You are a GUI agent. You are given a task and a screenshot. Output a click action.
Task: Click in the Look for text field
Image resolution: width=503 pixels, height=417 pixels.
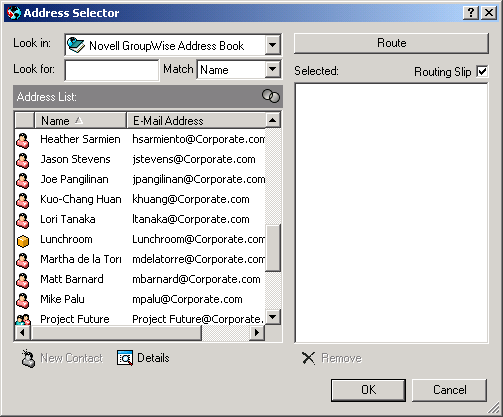[112, 70]
